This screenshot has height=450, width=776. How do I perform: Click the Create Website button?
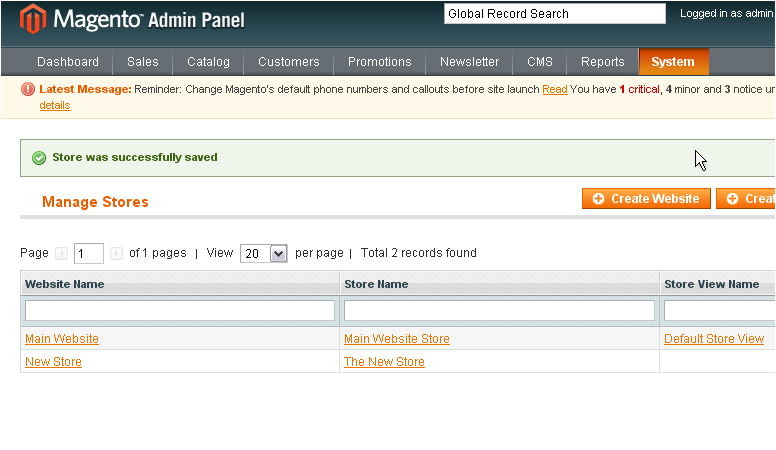click(x=646, y=199)
